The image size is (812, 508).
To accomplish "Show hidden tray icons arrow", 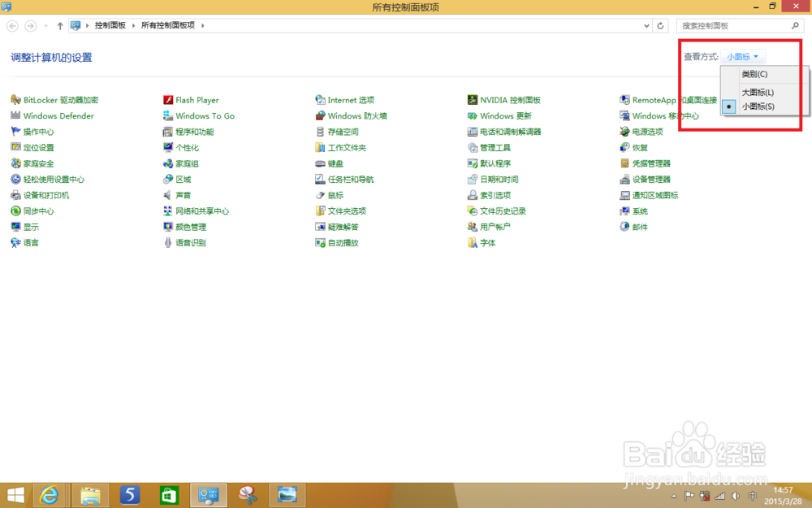I will 674,496.
